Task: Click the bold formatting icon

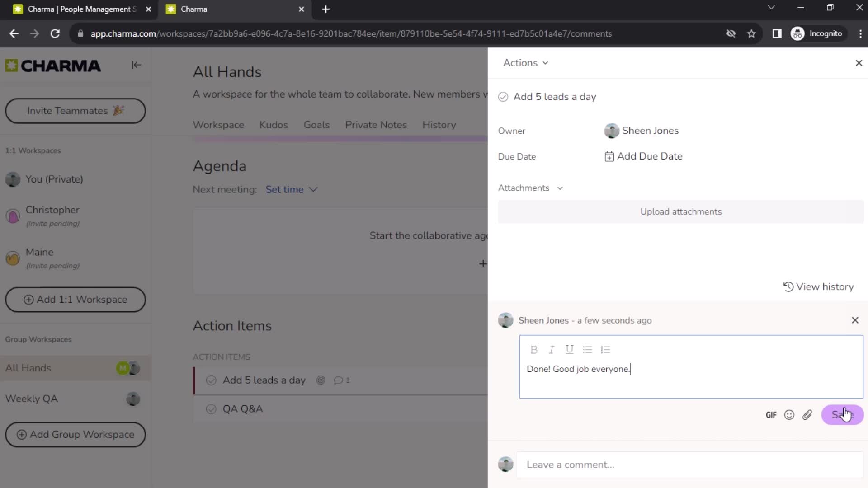Action: point(533,349)
